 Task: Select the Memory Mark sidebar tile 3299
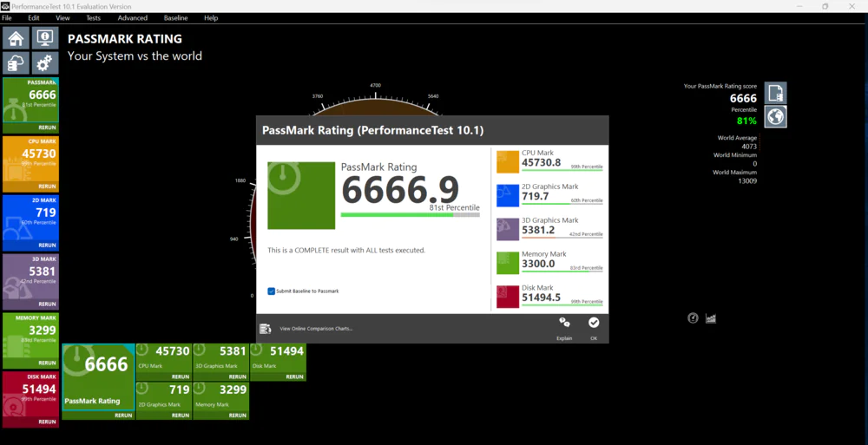30,340
